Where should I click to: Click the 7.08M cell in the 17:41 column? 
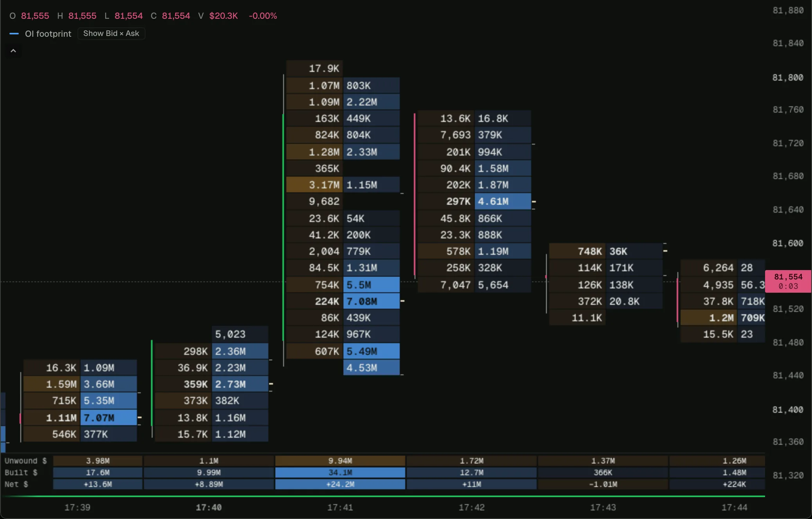point(371,301)
